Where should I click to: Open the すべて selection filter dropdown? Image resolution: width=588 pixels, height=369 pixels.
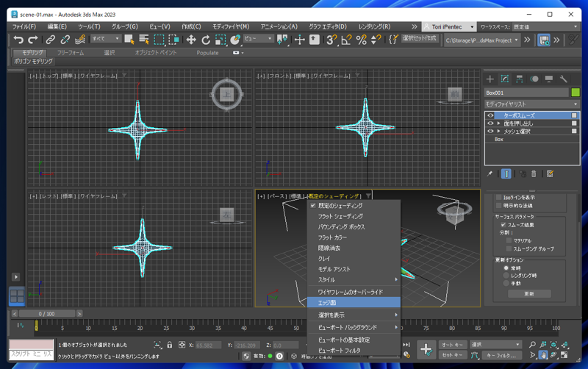point(105,39)
